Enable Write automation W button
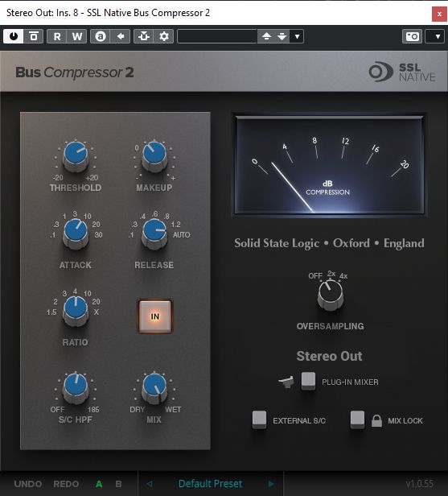Viewport: 448px width, 496px height. pyautogui.click(x=76, y=36)
